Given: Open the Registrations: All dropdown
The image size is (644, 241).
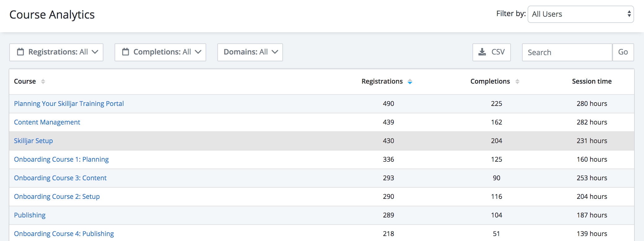Looking at the screenshot, I should click(56, 52).
